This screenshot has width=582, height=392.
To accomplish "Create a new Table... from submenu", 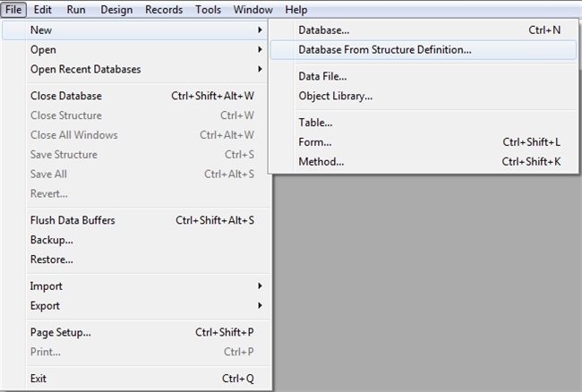I will (x=315, y=123).
